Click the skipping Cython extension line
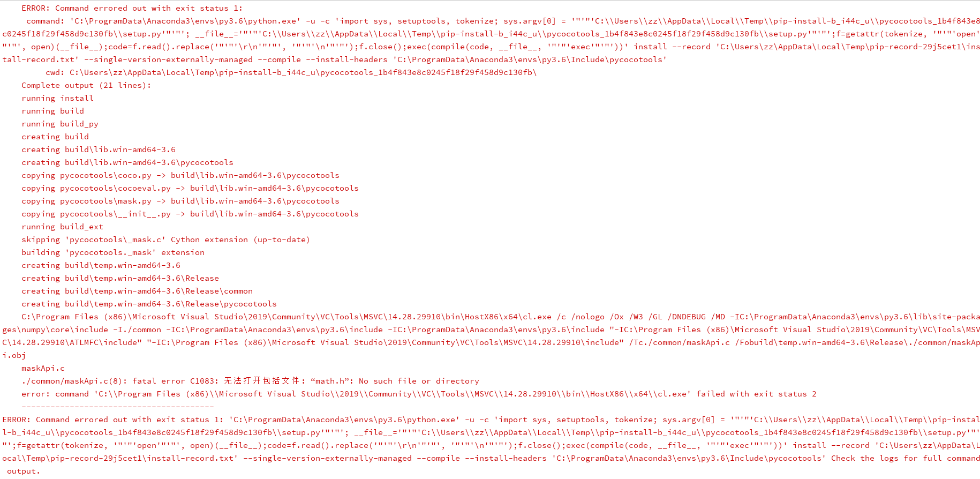Screen dimensions: 980x479 pos(165,239)
